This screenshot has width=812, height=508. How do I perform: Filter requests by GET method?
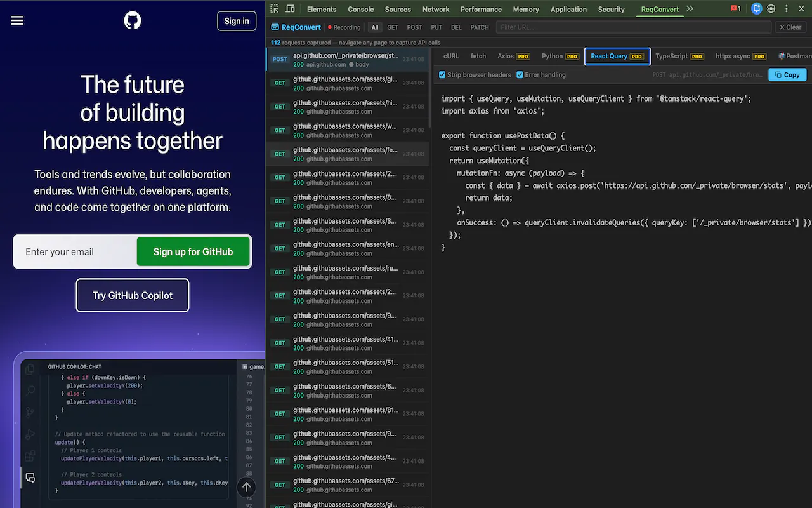[393, 27]
